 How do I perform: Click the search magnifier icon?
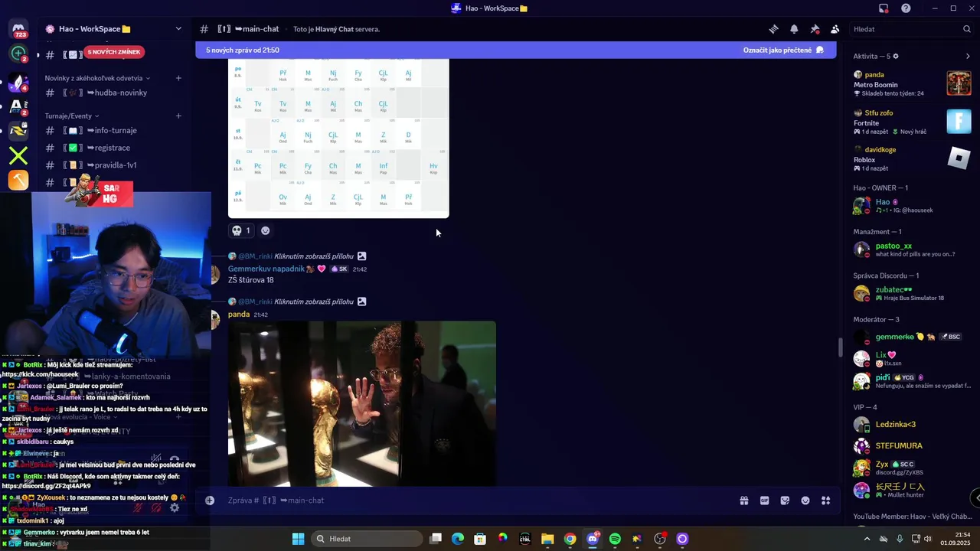click(967, 29)
